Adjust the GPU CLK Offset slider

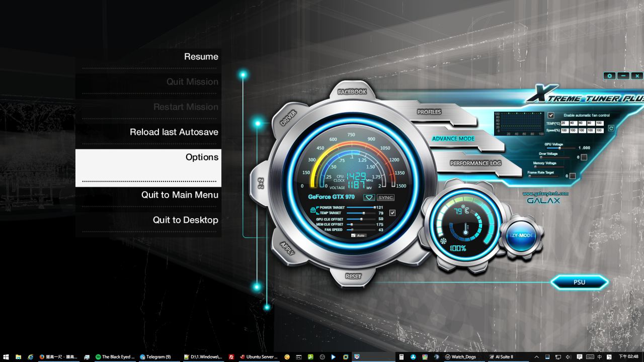[x=361, y=219]
